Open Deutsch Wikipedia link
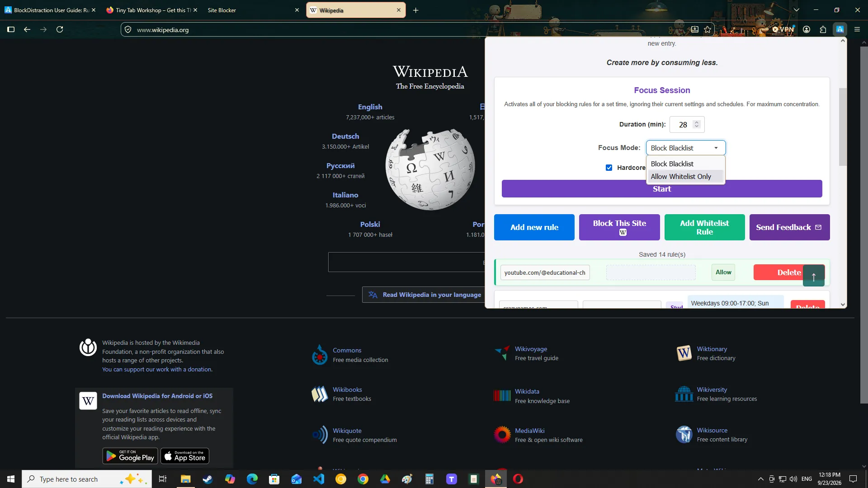868x488 pixels. (x=345, y=136)
